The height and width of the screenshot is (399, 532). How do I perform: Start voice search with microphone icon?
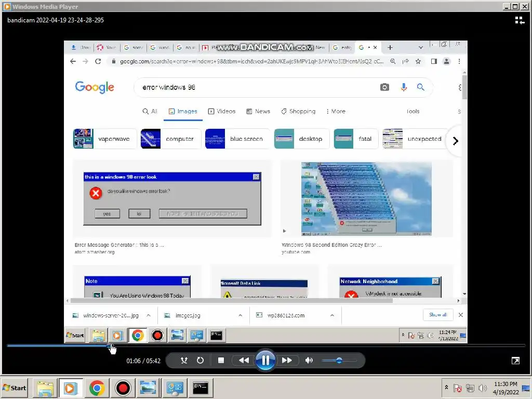pyautogui.click(x=403, y=87)
